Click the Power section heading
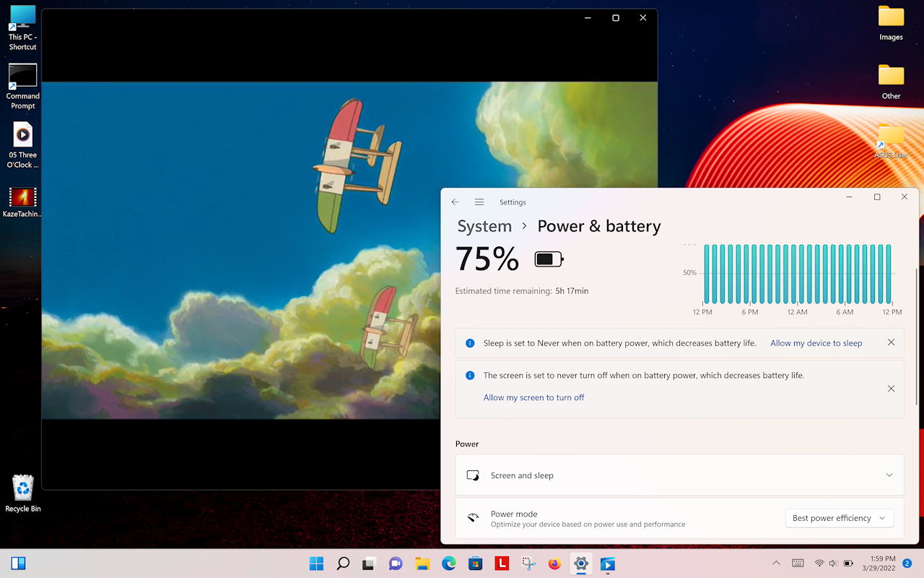The width and height of the screenshot is (924, 578). 467,444
